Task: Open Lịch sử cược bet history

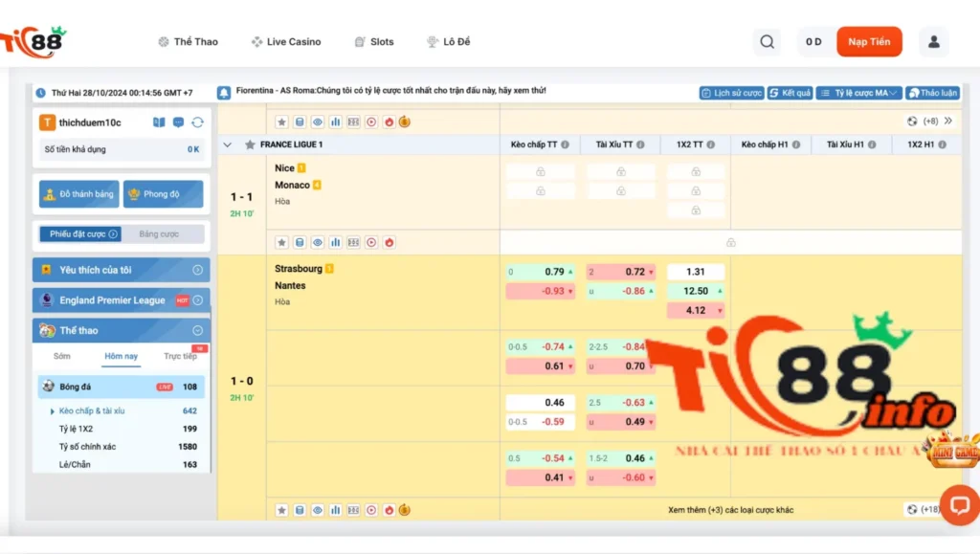Action: tap(731, 93)
